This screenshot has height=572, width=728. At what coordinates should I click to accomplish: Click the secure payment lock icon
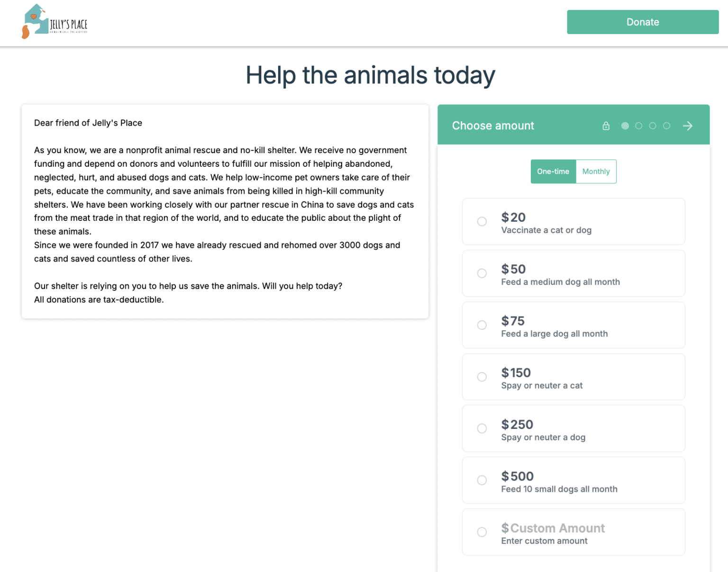[x=606, y=126]
